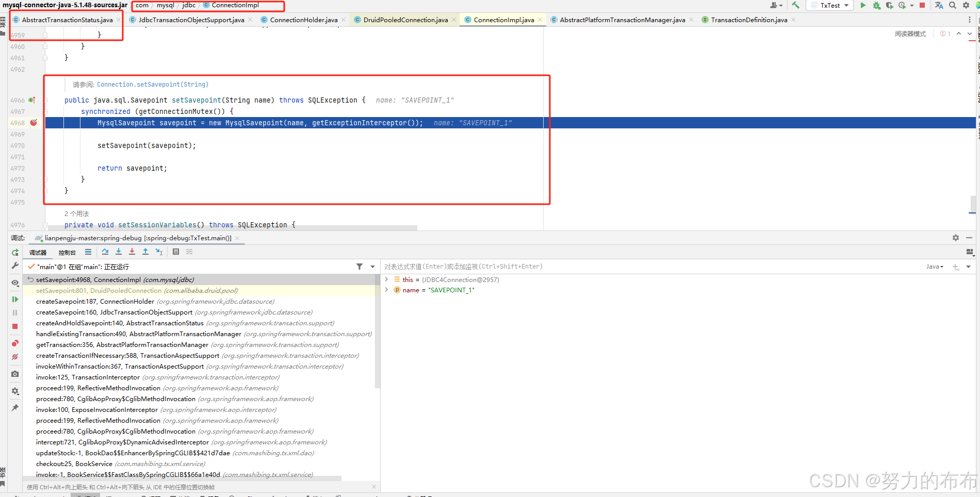Open dropdown arrow next to profiler icon
The height and width of the screenshot is (497, 980).
coord(912,5)
